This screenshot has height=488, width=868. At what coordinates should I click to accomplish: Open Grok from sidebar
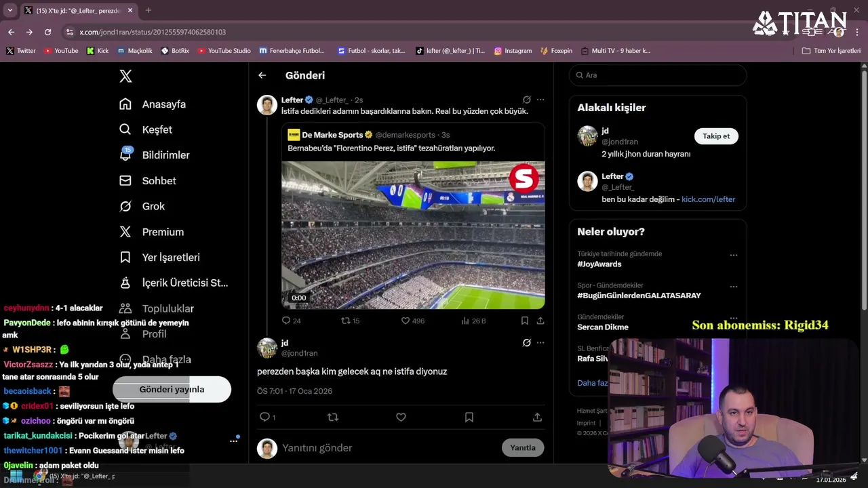pos(142,206)
